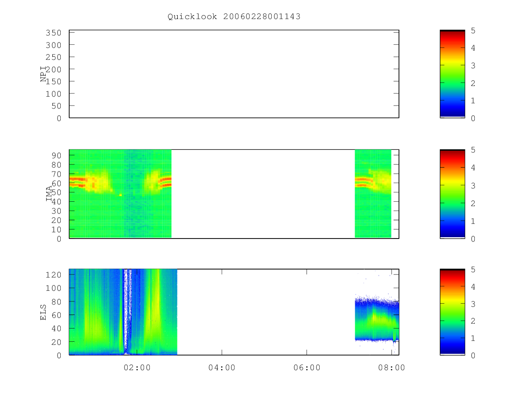Viewport: 532px width, 399px height.
Task: Select the ELS axis label
Action: pyautogui.click(x=43, y=312)
